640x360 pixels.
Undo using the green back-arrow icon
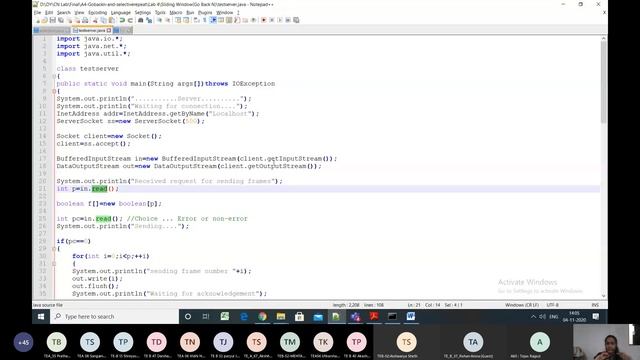(121, 20)
